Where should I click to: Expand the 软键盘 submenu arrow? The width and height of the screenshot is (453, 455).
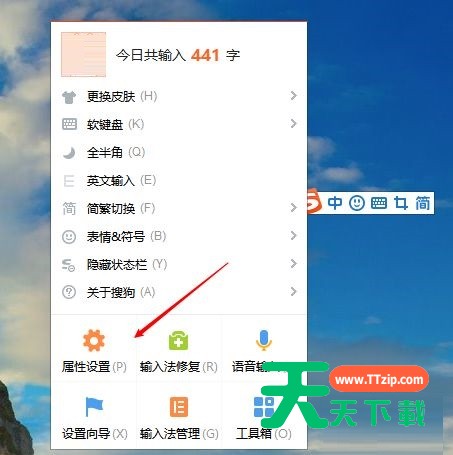pyautogui.click(x=293, y=124)
